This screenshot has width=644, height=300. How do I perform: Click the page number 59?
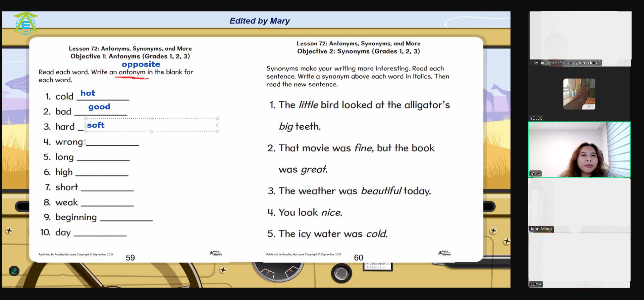click(x=130, y=258)
